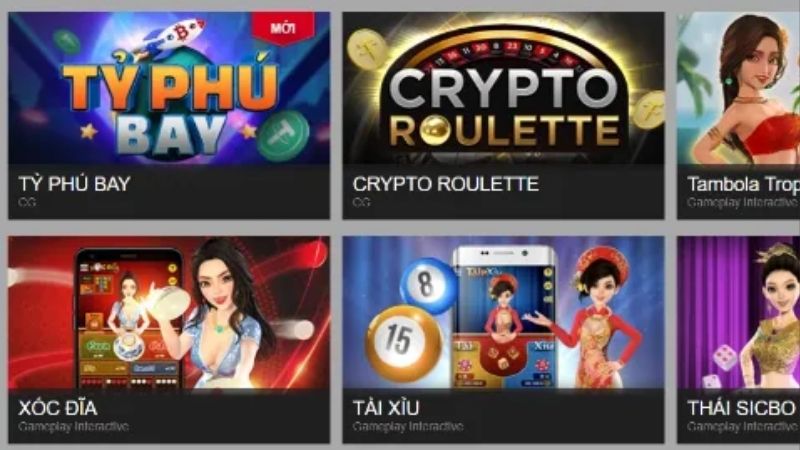Screen dimensions: 800x450
Task: Click the TỶ PHÚ BAY title text
Action: (x=74, y=184)
